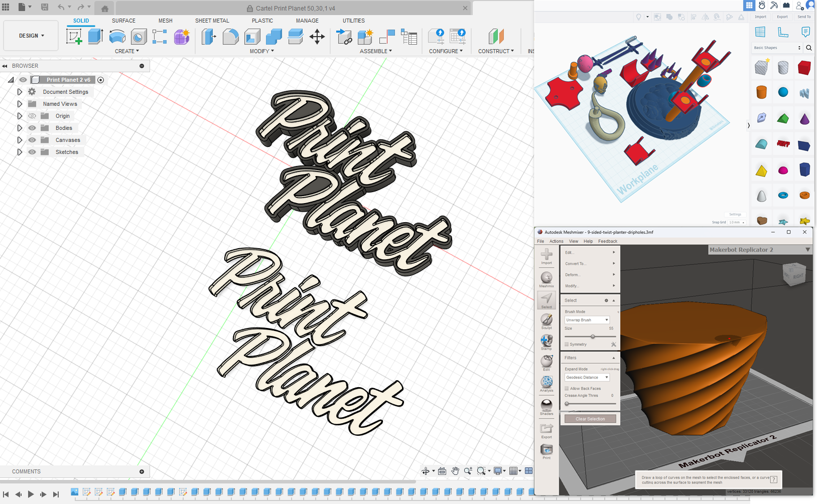This screenshot has width=817, height=504.
Task: Select the Extrude tool in Fusion's Create panel
Action: coord(95,36)
